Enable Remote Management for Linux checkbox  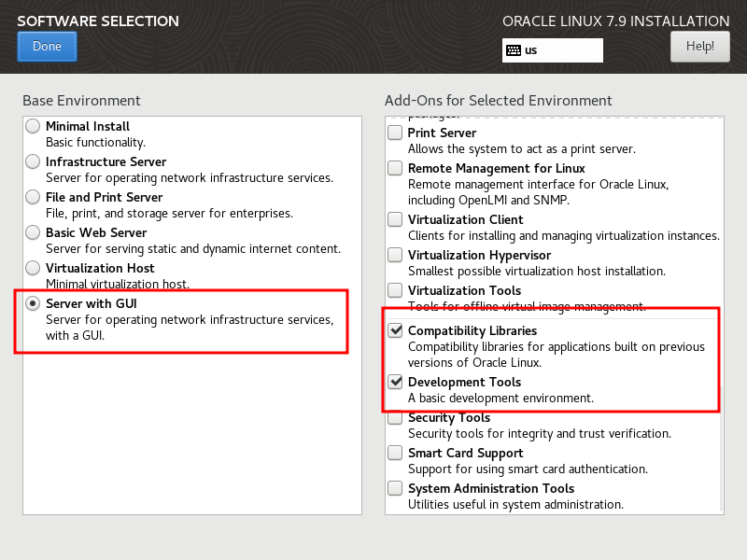pos(395,168)
